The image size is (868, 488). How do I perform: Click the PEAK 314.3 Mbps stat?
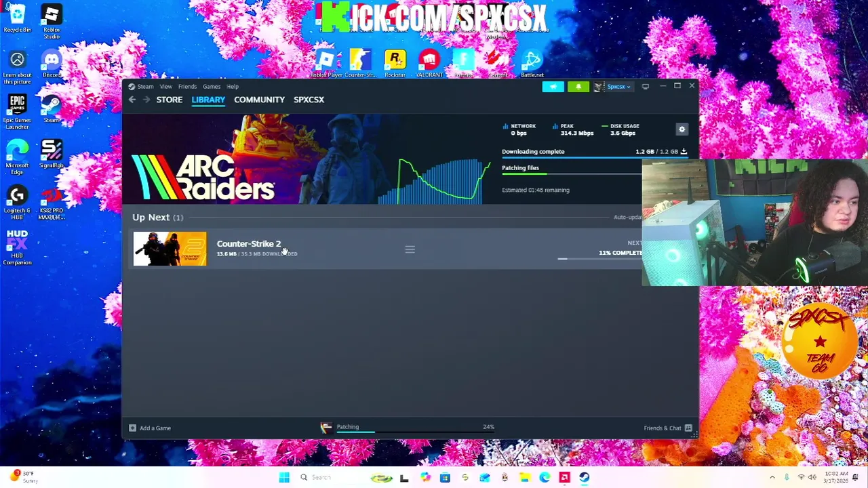click(x=573, y=129)
